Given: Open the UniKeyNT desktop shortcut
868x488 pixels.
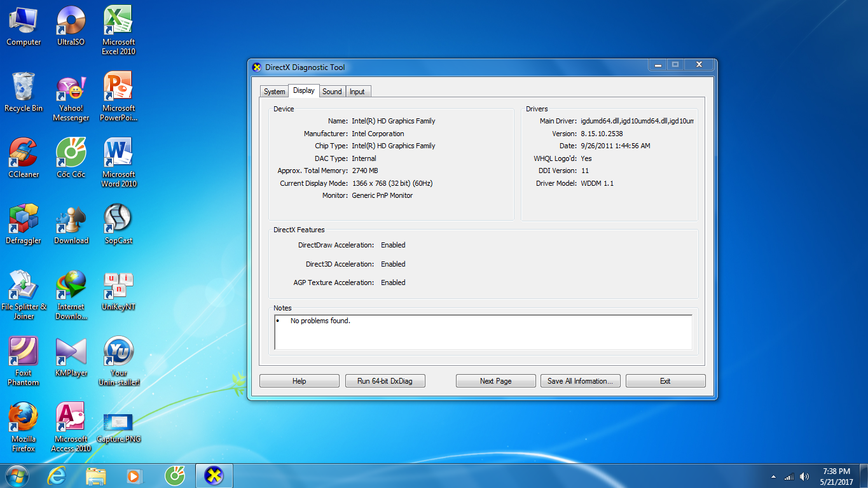Looking at the screenshot, I should pyautogui.click(x=118, y=287).
